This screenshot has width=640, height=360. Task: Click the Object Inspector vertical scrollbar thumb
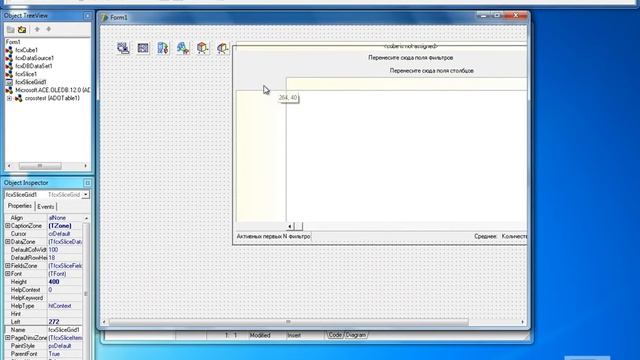(x=86, y=293)
